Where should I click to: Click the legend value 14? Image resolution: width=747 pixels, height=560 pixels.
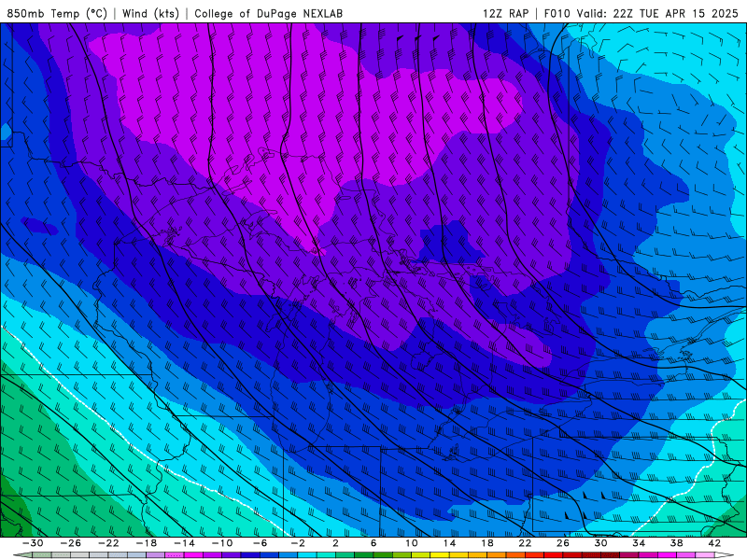coord(449,543)
